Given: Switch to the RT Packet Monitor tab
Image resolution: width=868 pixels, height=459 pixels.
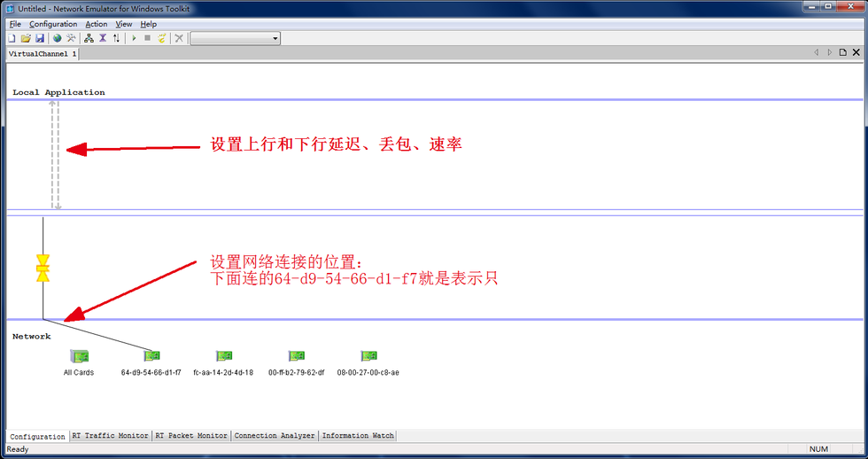Looking at the screenshot, I should (x=191, y=436).
